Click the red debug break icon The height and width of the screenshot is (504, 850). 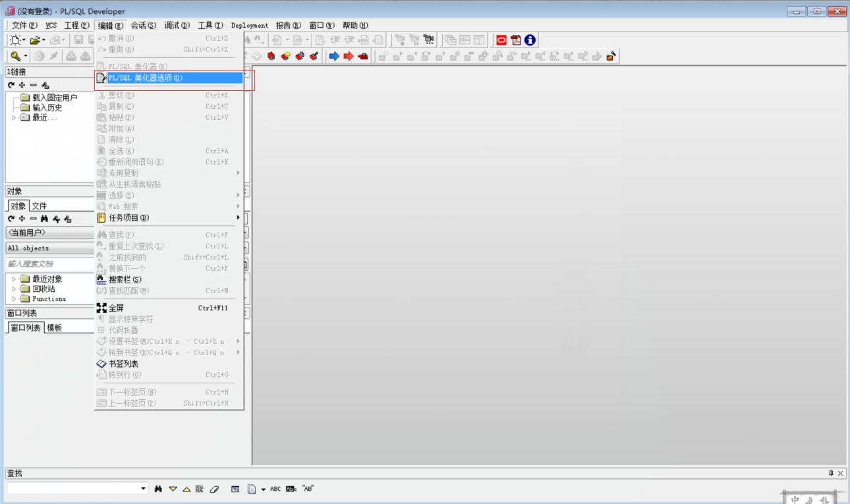pos(363,57)
